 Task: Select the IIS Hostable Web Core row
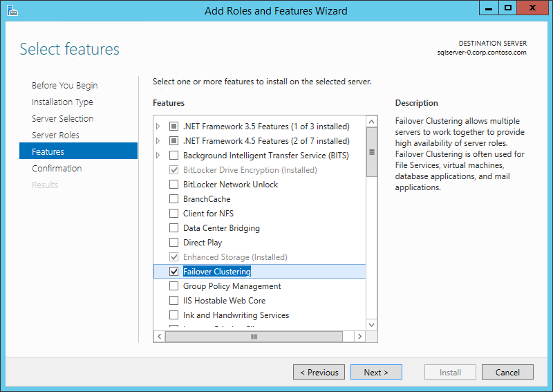tap(224, 301)
